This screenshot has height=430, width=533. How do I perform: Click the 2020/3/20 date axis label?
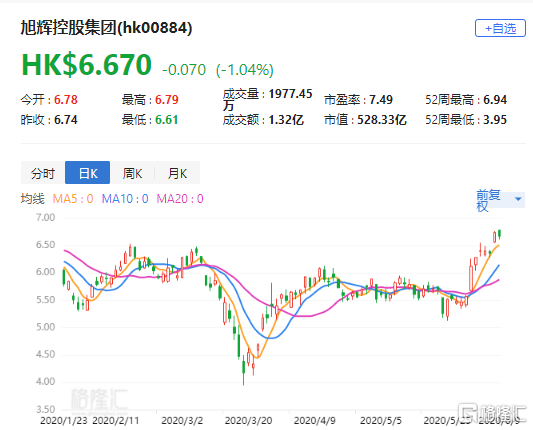pyautogui.click(x=248, y=420)
